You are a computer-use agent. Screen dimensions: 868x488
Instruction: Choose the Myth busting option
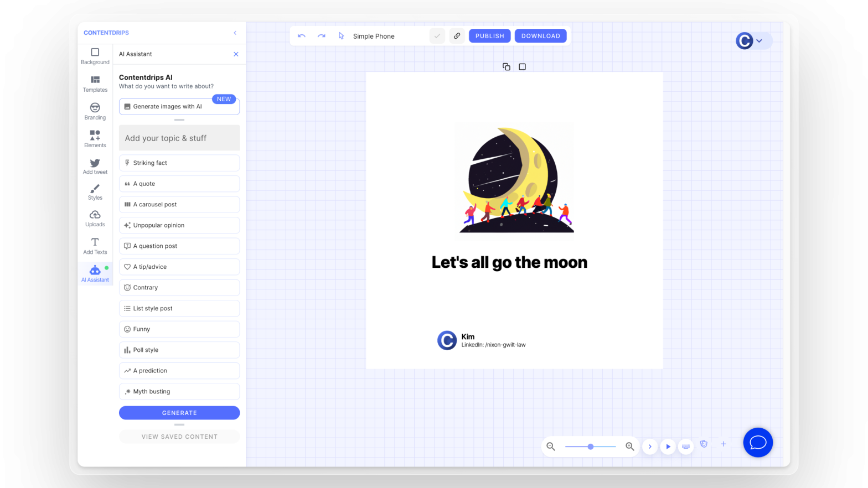click(x=179, y=392)
